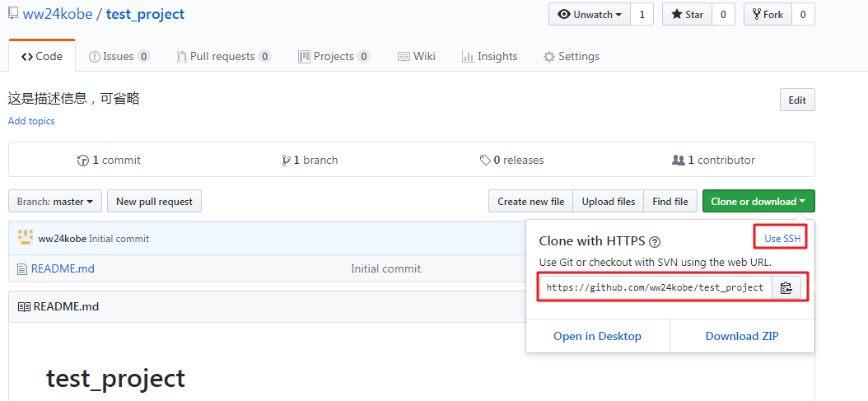Click the Add topics link

(31, 121)
